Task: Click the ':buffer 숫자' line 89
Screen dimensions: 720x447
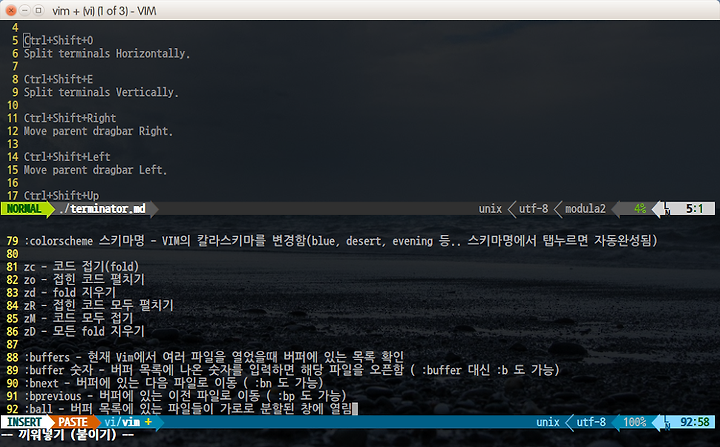Action: (292, 370)
